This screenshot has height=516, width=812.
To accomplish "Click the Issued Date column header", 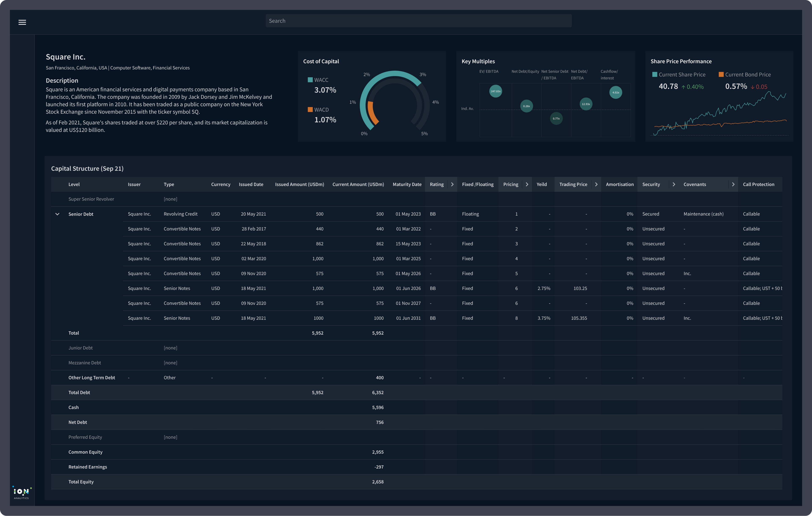I will click(x=251, y=184).
